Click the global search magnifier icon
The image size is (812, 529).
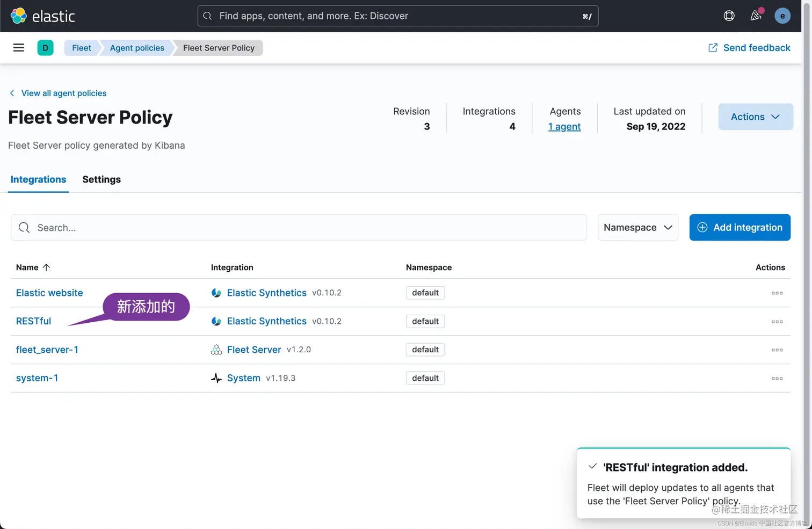207,16
